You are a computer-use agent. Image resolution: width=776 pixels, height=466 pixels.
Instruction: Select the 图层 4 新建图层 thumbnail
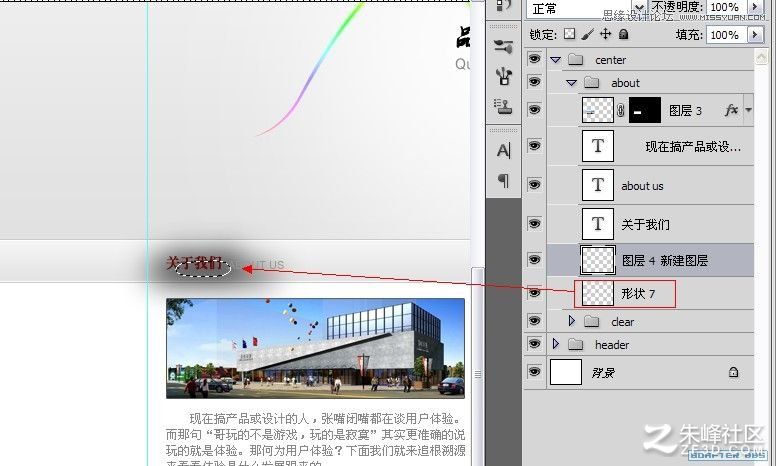click(598, 260)
